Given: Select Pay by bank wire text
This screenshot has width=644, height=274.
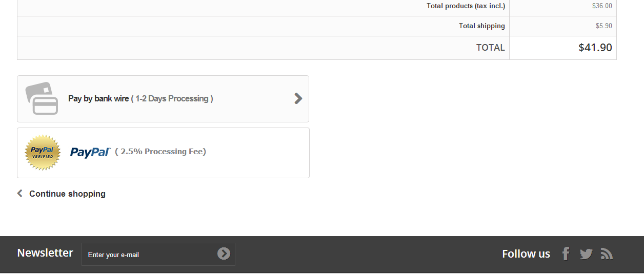Looking at the screenshot, I should click(x=98, y=98).
